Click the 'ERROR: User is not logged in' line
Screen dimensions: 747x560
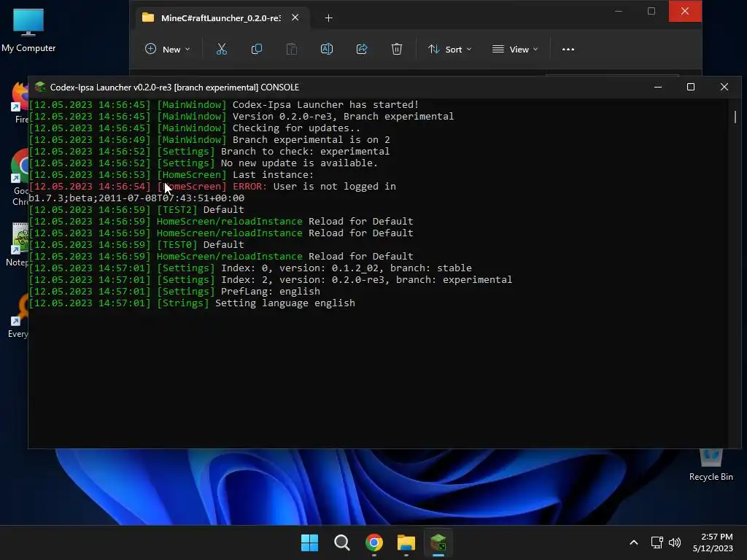click(212, 186)
